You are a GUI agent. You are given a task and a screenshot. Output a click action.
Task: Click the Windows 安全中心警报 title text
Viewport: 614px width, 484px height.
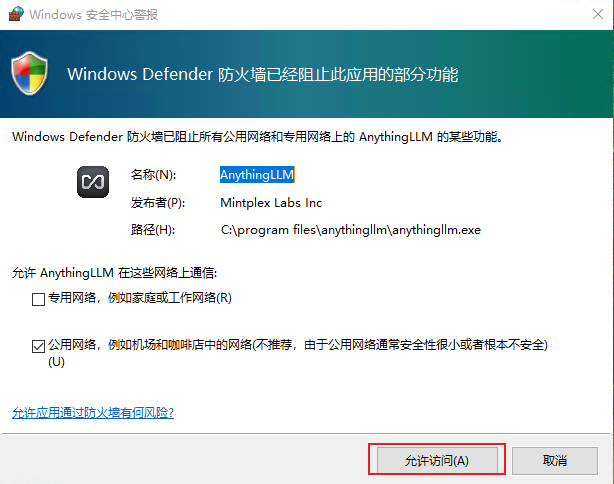(x=94, y=14)
